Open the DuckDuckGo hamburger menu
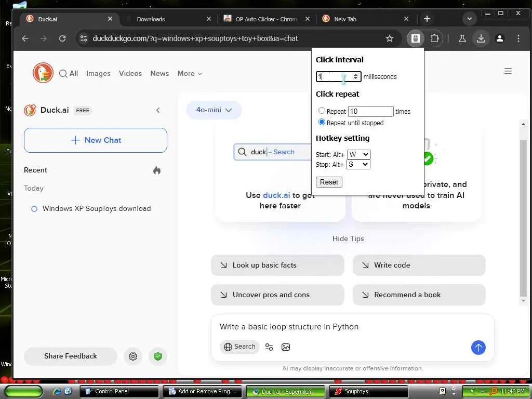The image size is (532, 399). [x=508, y=71]
